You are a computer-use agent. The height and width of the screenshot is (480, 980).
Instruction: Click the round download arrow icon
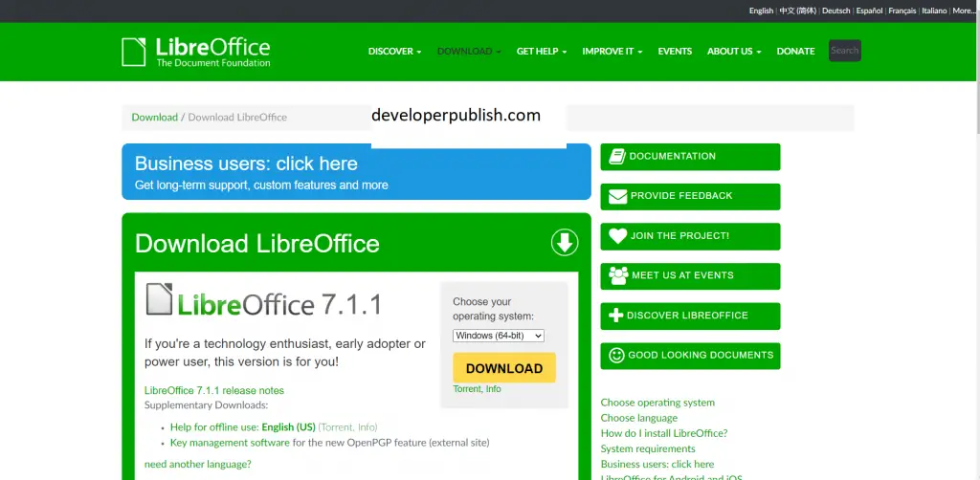[x=565, y=242]
